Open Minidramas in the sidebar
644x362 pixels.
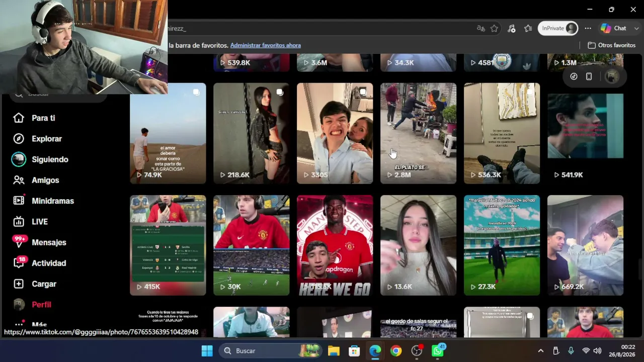(53, 201)
